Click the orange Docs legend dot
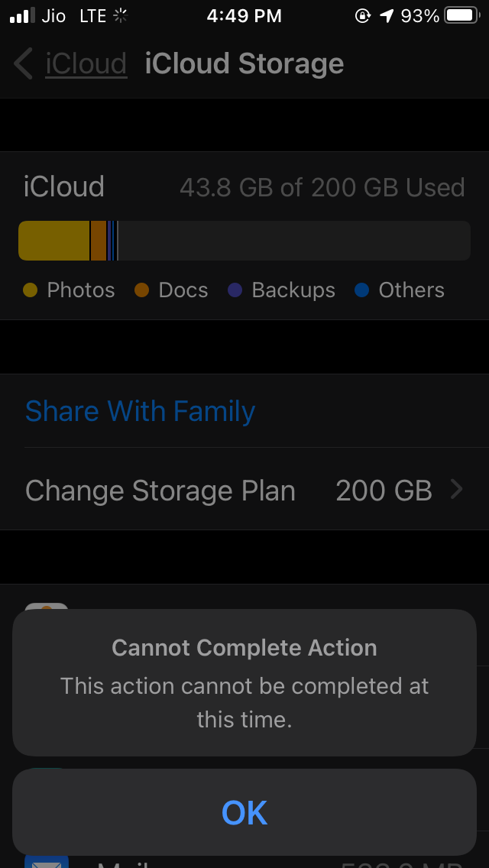 (141, 290)
